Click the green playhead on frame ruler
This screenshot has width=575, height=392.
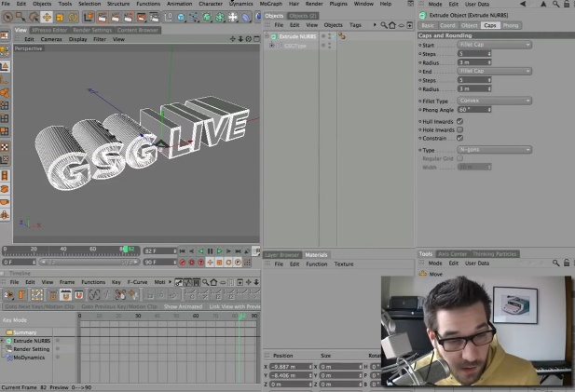[x=126, y=250]
